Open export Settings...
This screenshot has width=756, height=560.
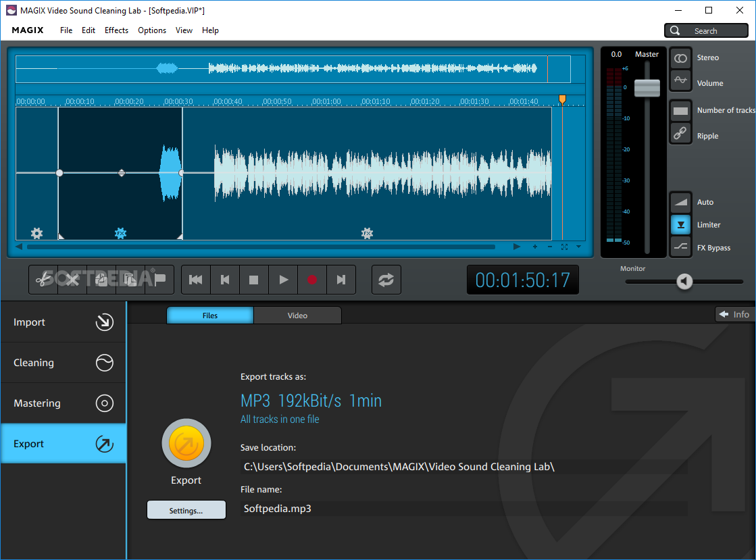click(186, 510)
